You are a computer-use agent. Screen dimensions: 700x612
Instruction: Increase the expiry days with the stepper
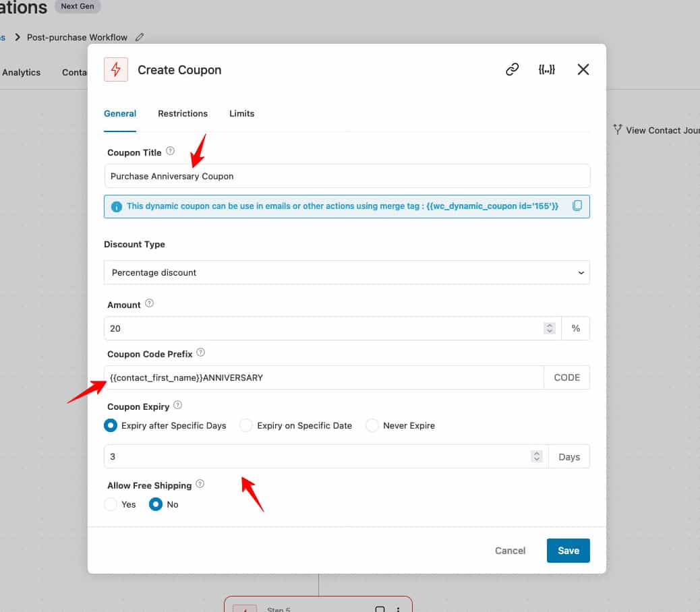[537, 453]
